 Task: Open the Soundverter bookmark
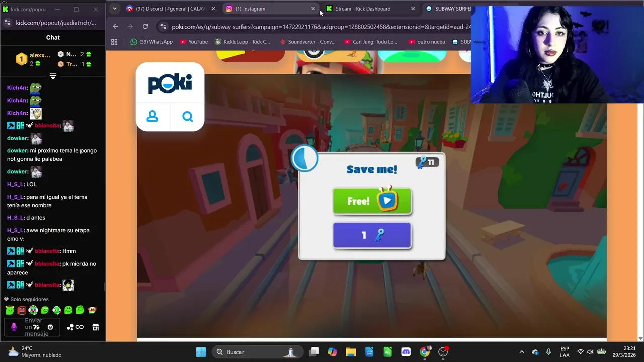point(307,42)
